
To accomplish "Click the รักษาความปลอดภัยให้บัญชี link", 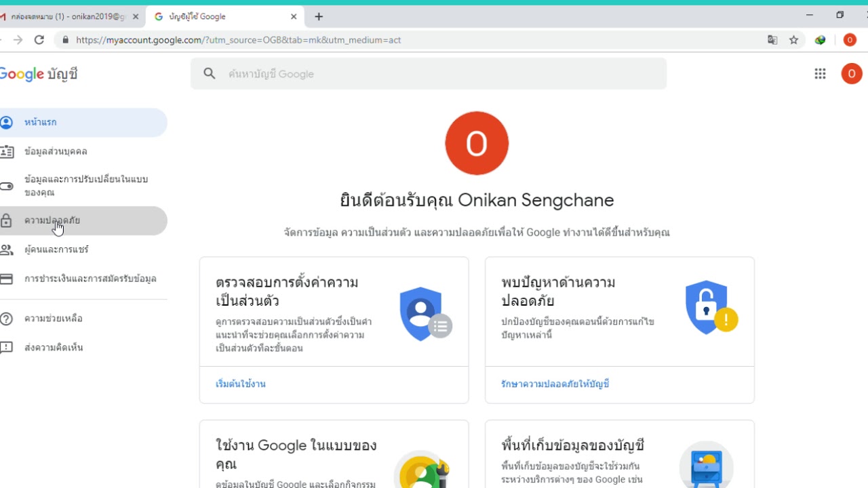I will (x=555, y=384).
